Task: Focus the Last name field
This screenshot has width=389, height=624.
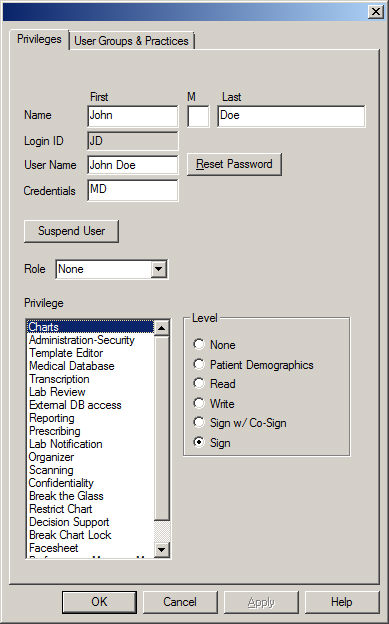Action: pos(291,116)
